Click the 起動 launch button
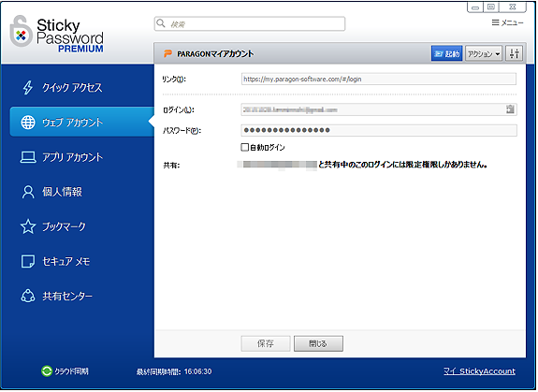 [446, 53]
